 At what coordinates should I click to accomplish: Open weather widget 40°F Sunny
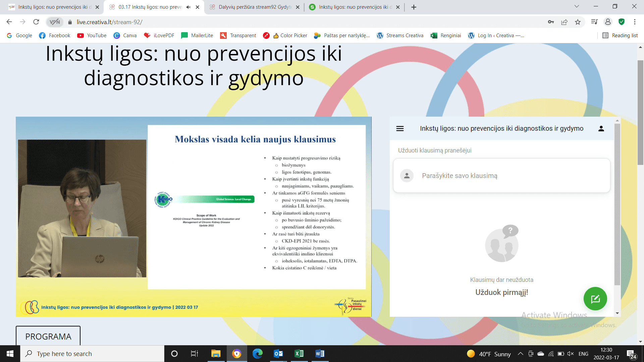click(489, 354)
